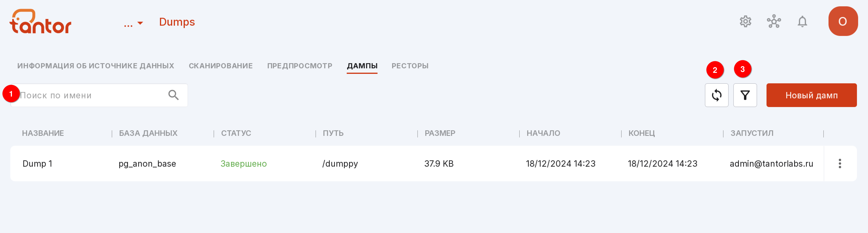Click the Новый дамп button
The width and height of the screenshot is (868, 233).
(811, 95)
